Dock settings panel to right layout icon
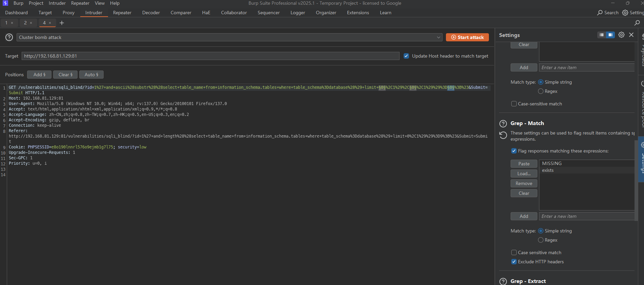Screen dimensions: 644x285 pos(610,35)
